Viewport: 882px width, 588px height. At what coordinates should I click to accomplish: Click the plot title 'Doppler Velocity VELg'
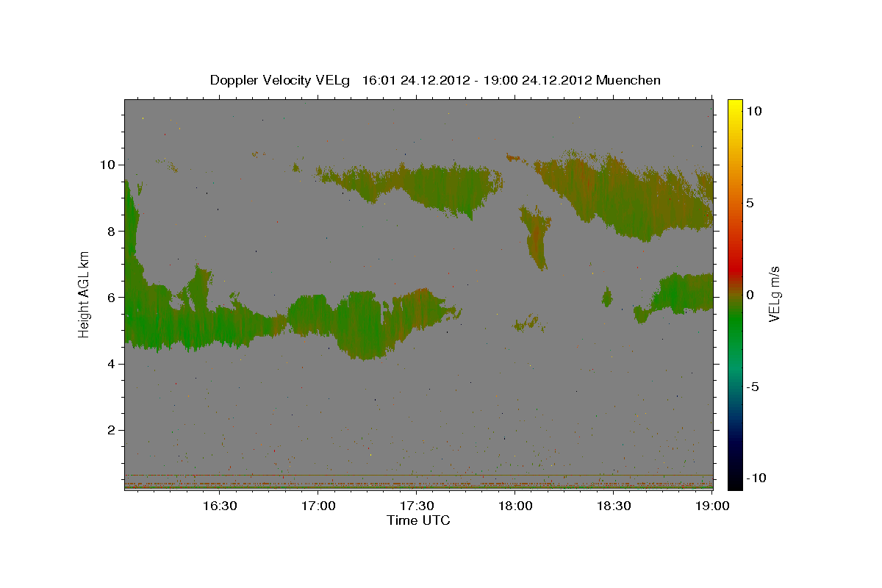pyautogui.click(x=282, y=80)
